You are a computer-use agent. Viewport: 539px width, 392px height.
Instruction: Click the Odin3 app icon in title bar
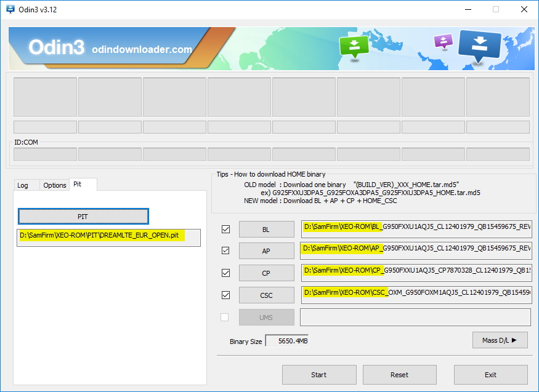(x=10, y=9)
